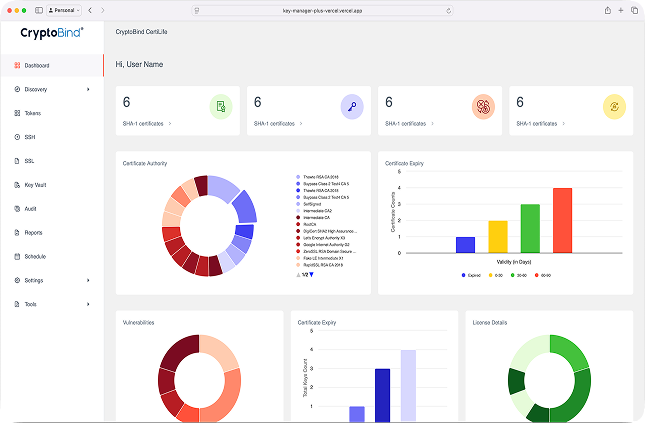Screen dimensions: 645x423
Task: Open Reports via its sidebar icon
Action: 16,232
